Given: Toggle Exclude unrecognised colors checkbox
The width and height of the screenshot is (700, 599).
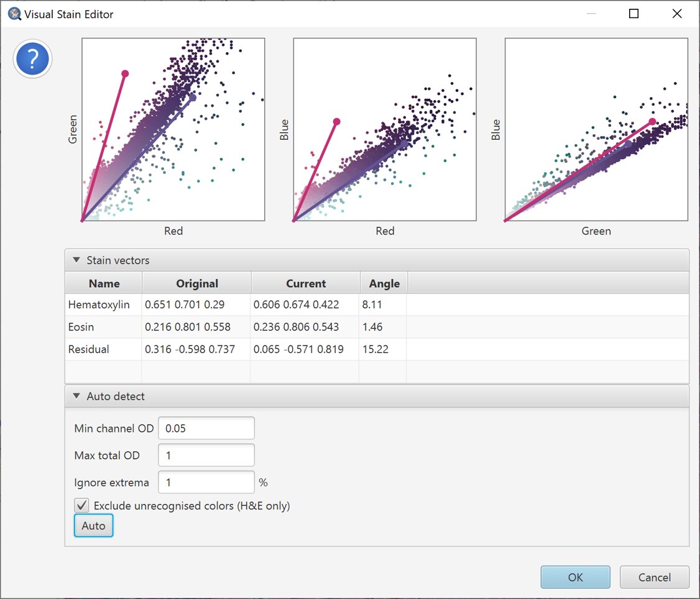Looking at the screenshot, I should pyautogui.click(x=81, y=505).
